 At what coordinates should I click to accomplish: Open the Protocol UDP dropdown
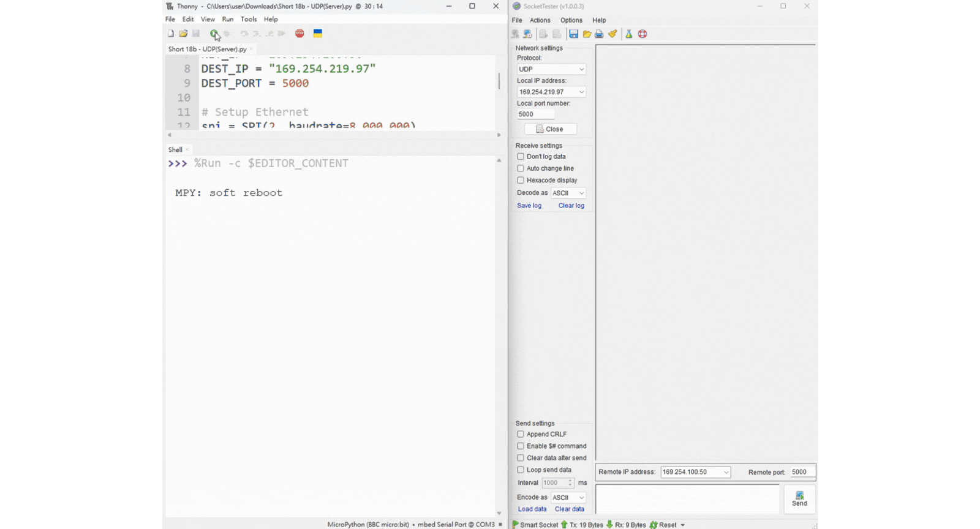pos(551,69)
